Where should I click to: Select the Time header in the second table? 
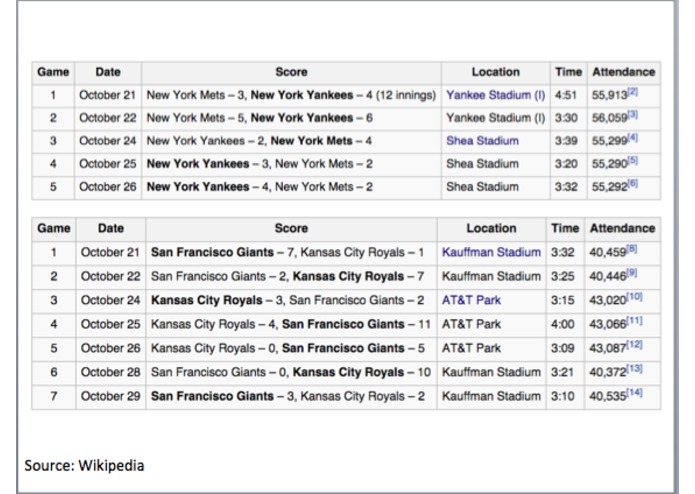565,229
